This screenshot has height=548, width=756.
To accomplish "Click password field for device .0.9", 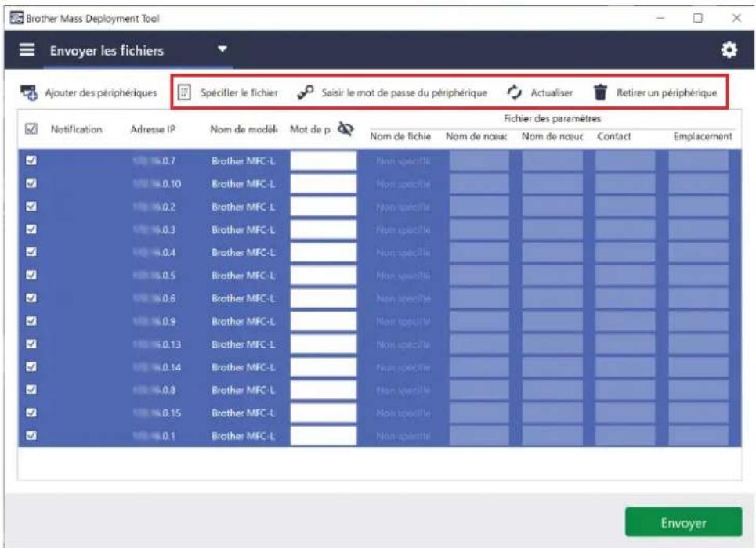I will pyautogui.click(x=324, y=322).
